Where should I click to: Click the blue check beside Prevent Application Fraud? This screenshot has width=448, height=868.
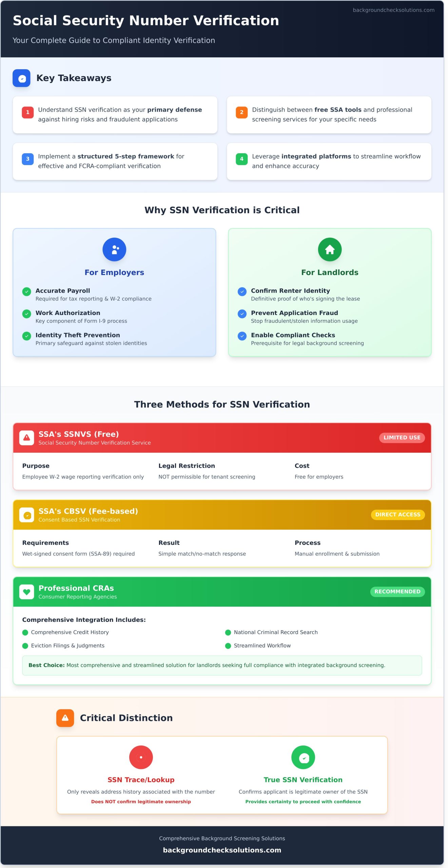[242, 314]
